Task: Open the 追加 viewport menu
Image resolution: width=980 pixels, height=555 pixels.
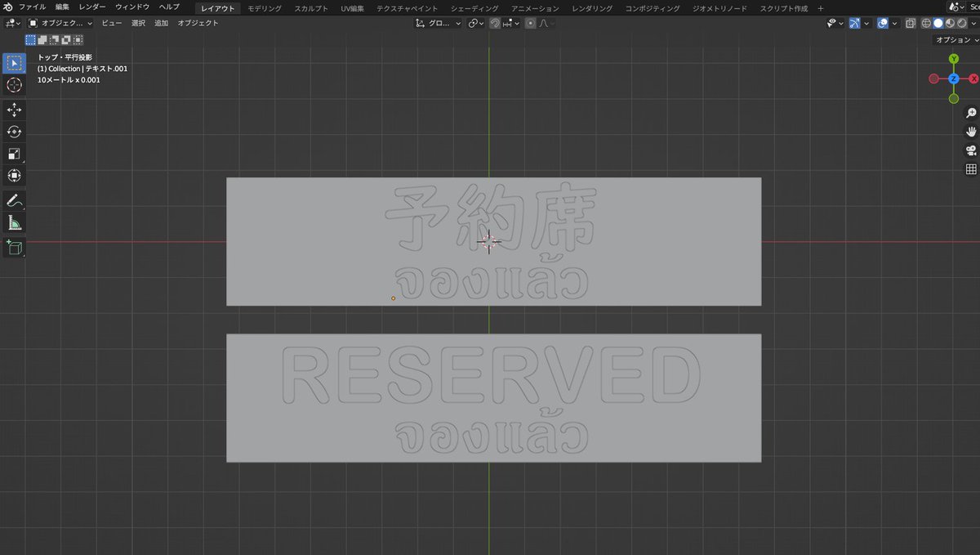Action: click(x=161, y=23)
